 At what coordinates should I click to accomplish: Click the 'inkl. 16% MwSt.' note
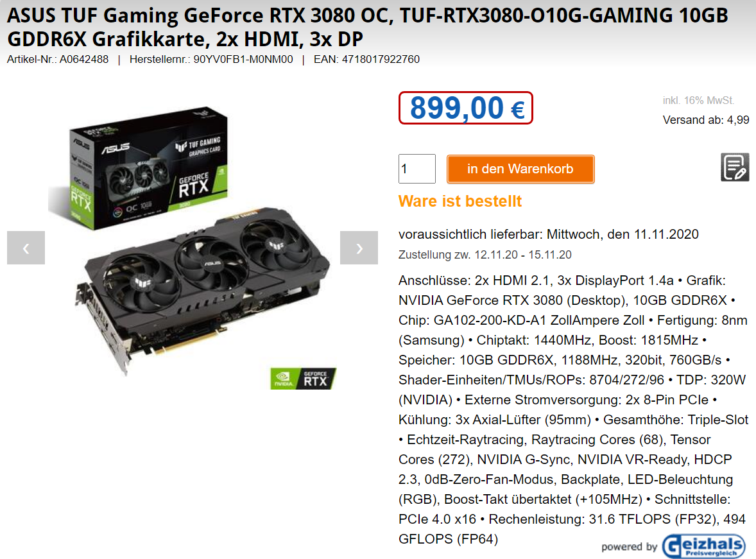tap(698, 100)
